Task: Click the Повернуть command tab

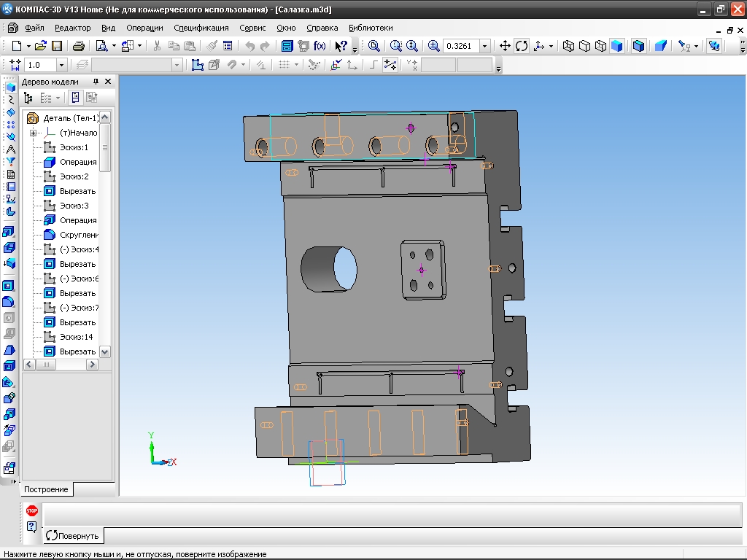Action: [x=72, y=536]
